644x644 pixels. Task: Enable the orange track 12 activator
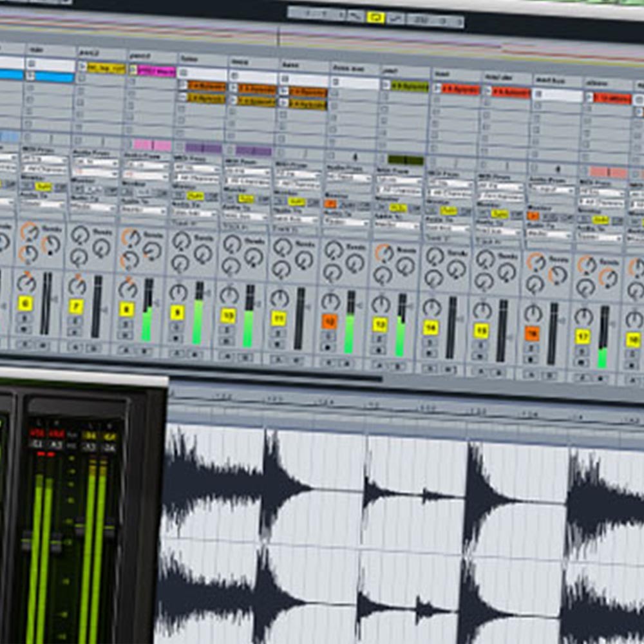[x=329, y=321]
